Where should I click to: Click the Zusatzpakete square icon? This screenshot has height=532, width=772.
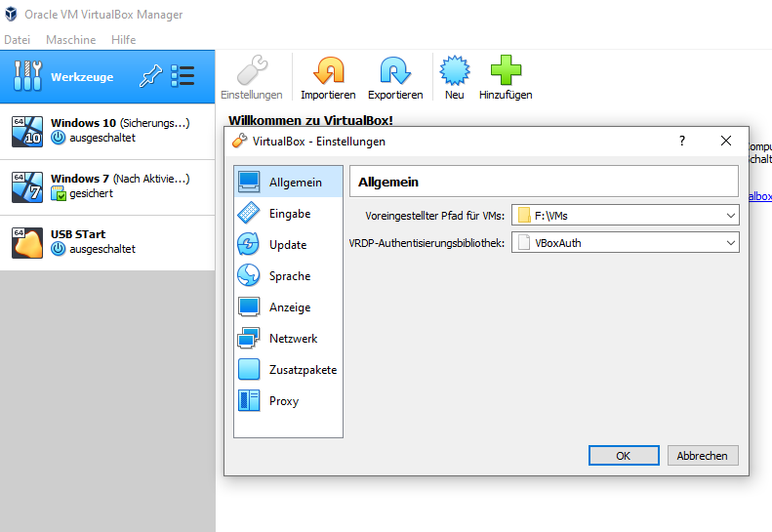click(x=249, y=369)
